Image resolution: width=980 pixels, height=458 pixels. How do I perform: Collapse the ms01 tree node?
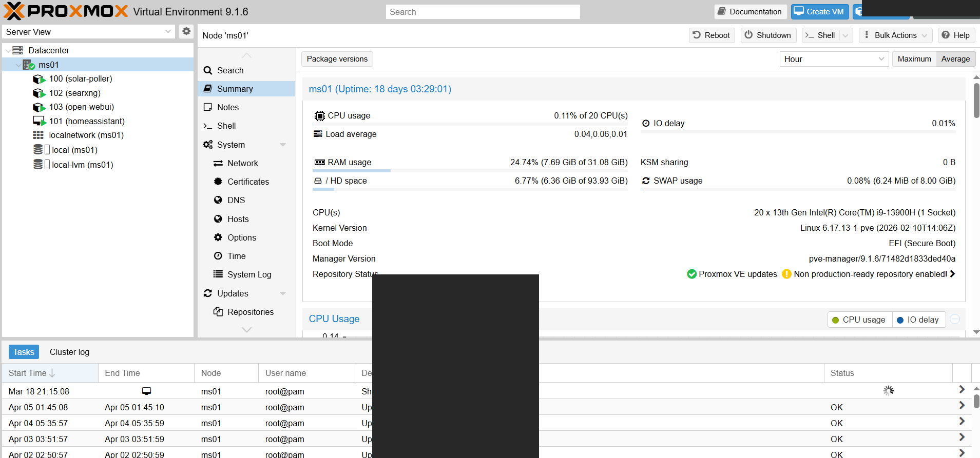(x=18, y=65)
